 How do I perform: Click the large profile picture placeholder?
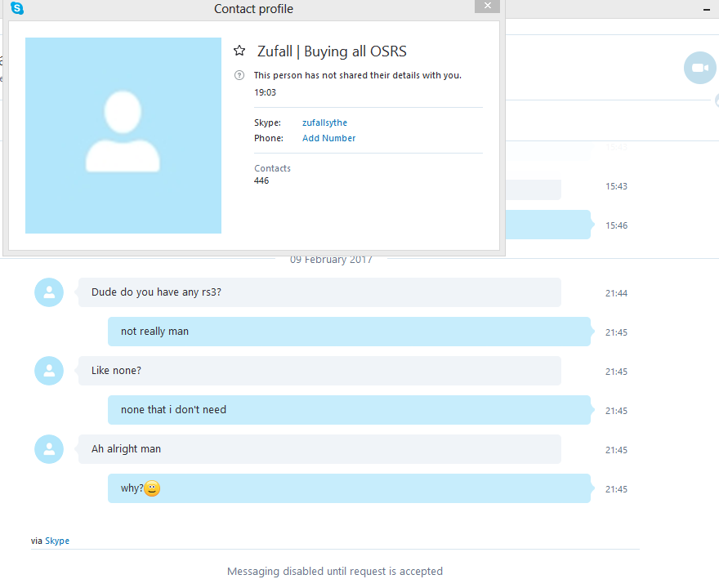[123, 136]
